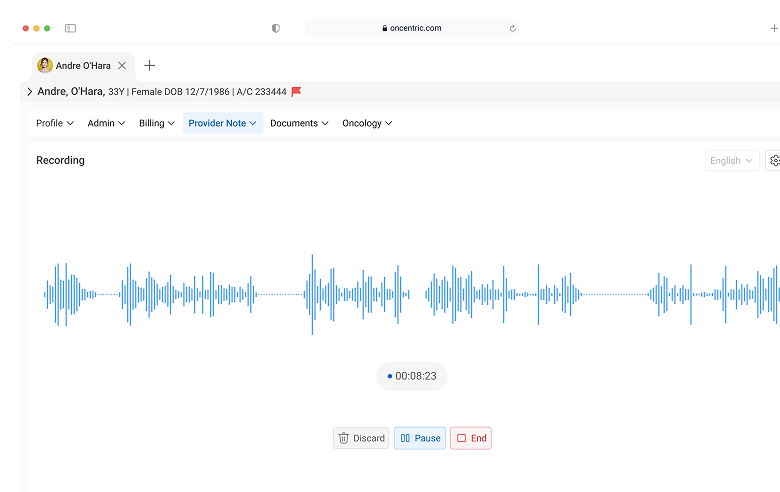Open the Oncology menu
The image size is (780, 492).
[x=367, y=123]
